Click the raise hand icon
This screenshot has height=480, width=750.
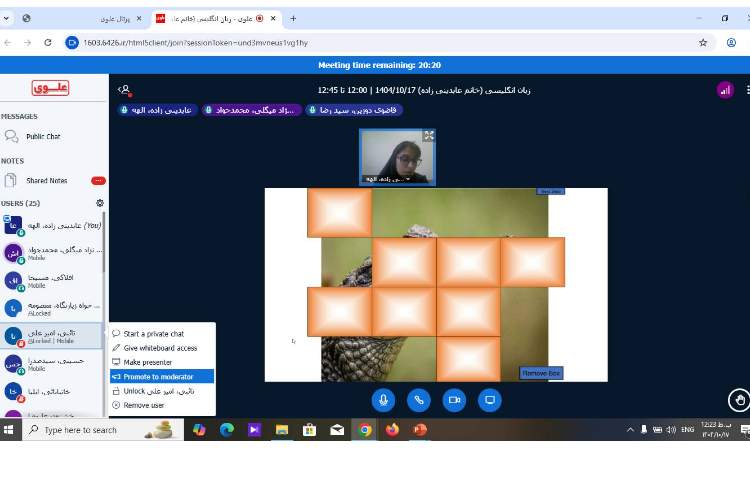738,400
